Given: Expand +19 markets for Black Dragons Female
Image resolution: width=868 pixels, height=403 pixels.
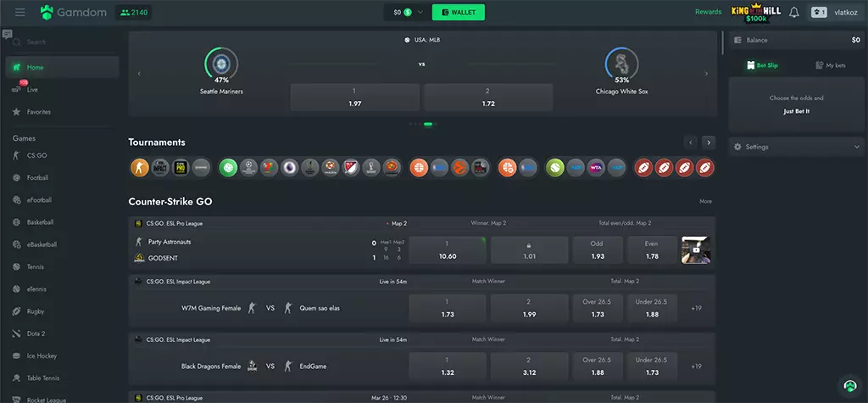Looking at the screenshot, I should pyautogui.click(x=697, y=366).
